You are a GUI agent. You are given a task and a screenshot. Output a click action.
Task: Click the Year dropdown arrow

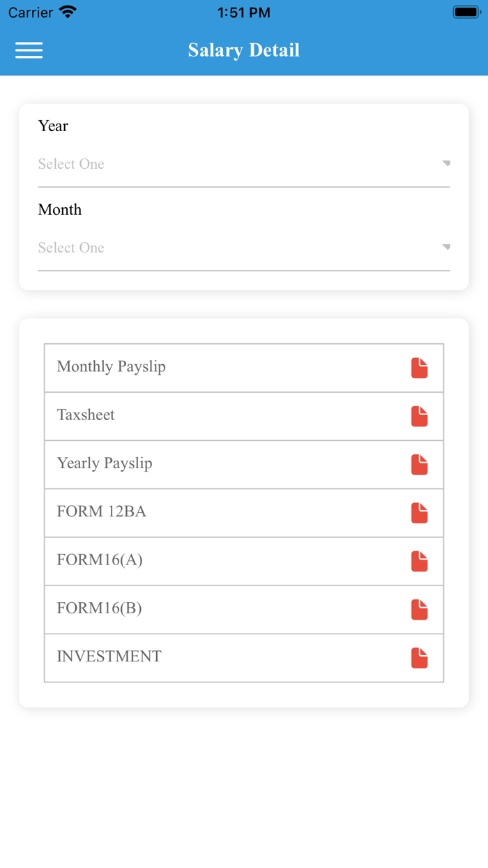pos(446,164)
